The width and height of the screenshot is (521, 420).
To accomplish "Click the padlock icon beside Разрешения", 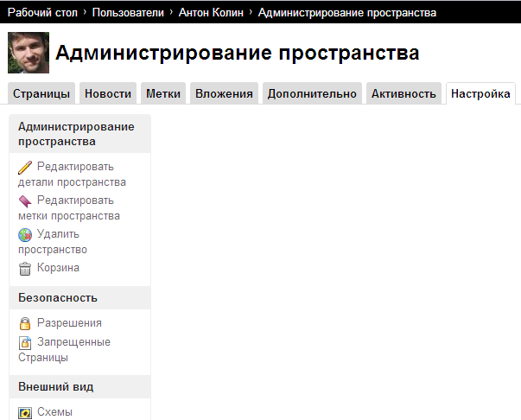I will (25, 323).
